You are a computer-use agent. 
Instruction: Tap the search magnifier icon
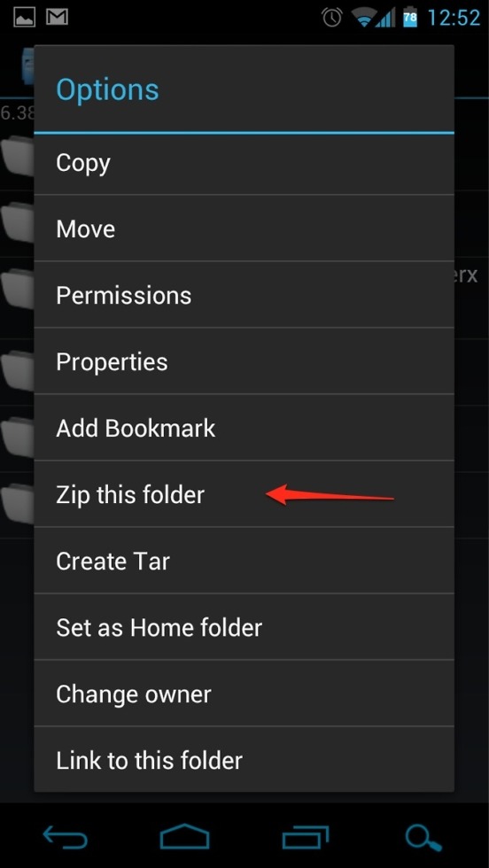pyautogui.click(x=423, y=838)
